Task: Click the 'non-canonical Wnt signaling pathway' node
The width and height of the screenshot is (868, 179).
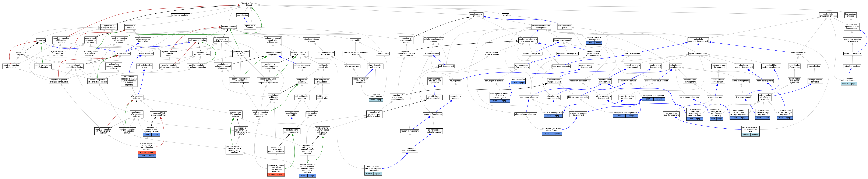Action: (x=235, y=114)
